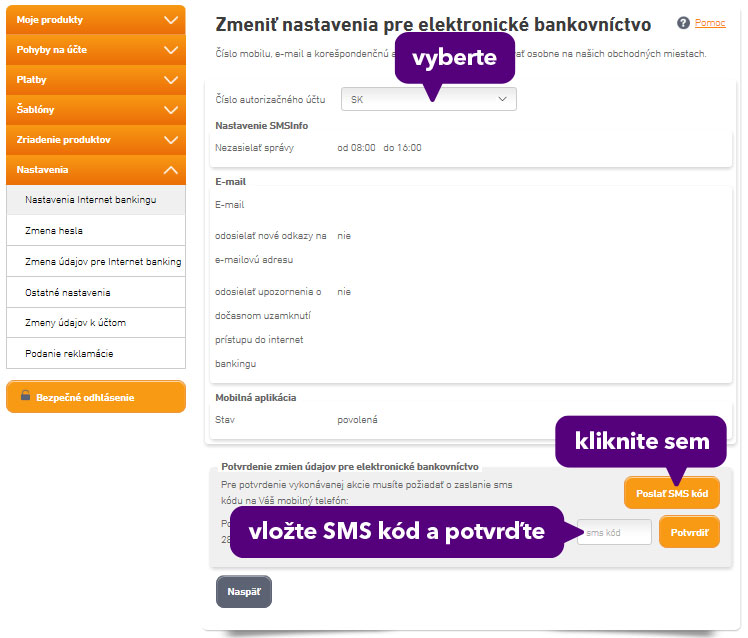Viewport: 748px width, 638px height.
Task: Click the Pomoc help question-mark icon
Action: tap(683, 23)
